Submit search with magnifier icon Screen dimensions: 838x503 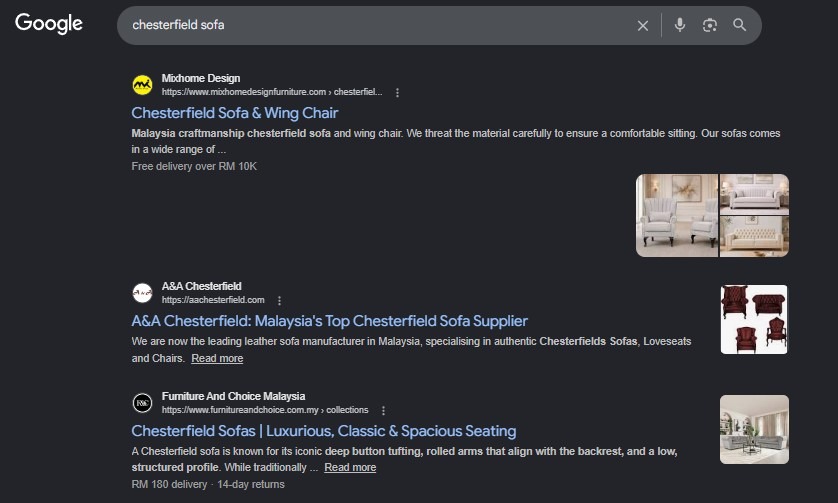coord(739,25)
